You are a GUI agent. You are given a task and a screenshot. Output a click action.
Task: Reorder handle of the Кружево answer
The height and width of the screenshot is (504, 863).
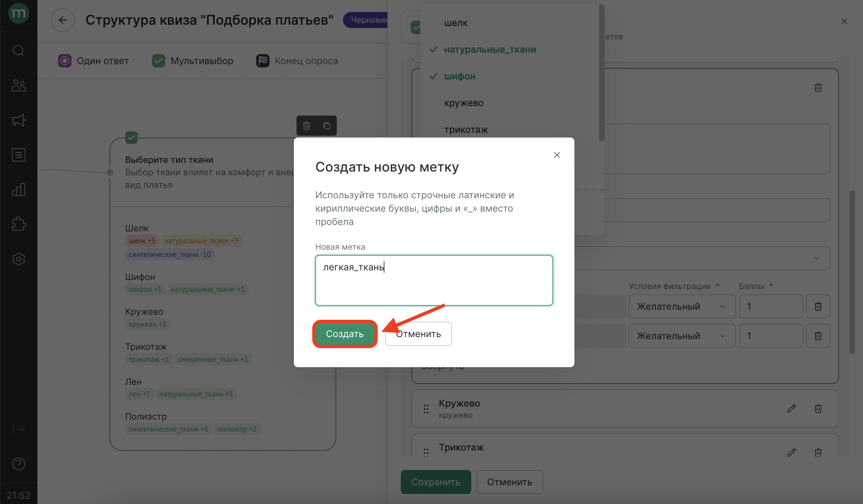pyautogui.click(x=426, y=409)
